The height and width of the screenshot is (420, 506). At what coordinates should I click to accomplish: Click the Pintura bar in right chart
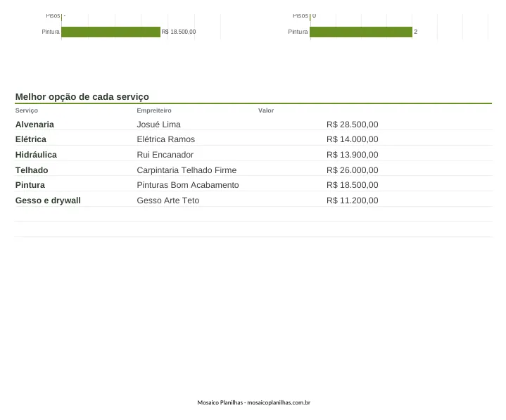[x=361, y=32]
